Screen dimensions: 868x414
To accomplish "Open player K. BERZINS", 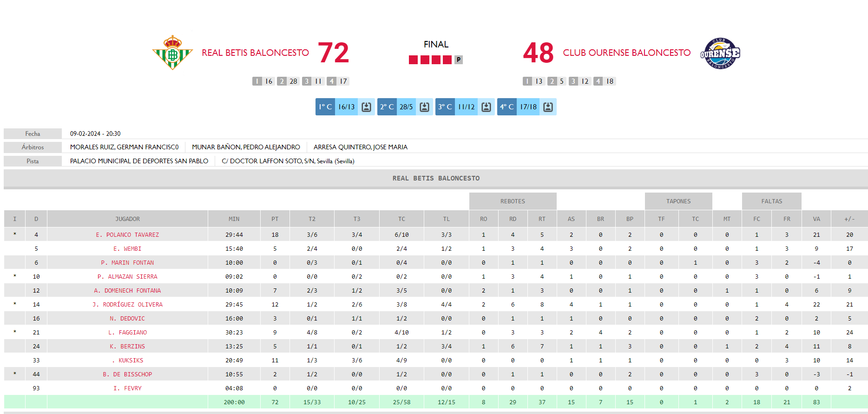I will click(127, 347).
